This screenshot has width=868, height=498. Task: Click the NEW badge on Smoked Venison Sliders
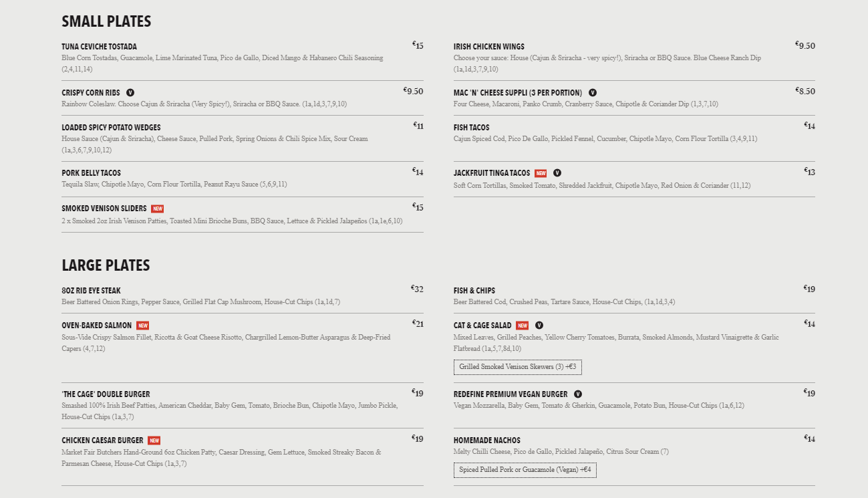tap(157, 209)
